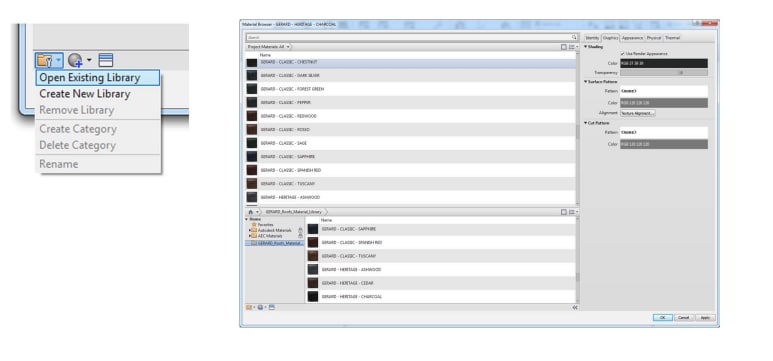Click the Cut Pattern color swatch
Image resolution: width=773 pixels, height=361 pixels.
coord(664,144)
